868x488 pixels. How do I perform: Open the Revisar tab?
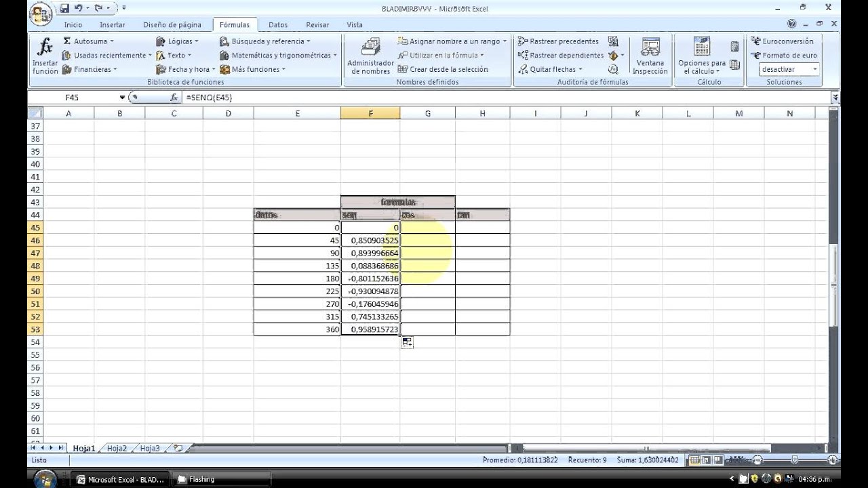point(317,25)
